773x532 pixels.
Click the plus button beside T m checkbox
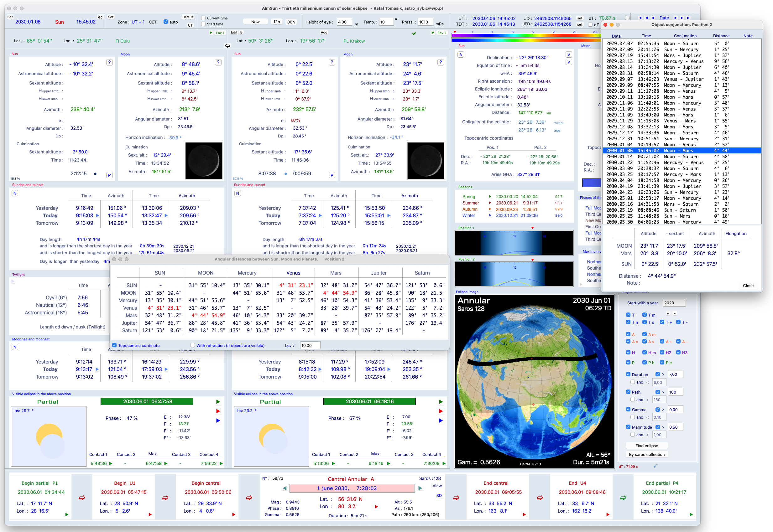[x=668, y=313]
